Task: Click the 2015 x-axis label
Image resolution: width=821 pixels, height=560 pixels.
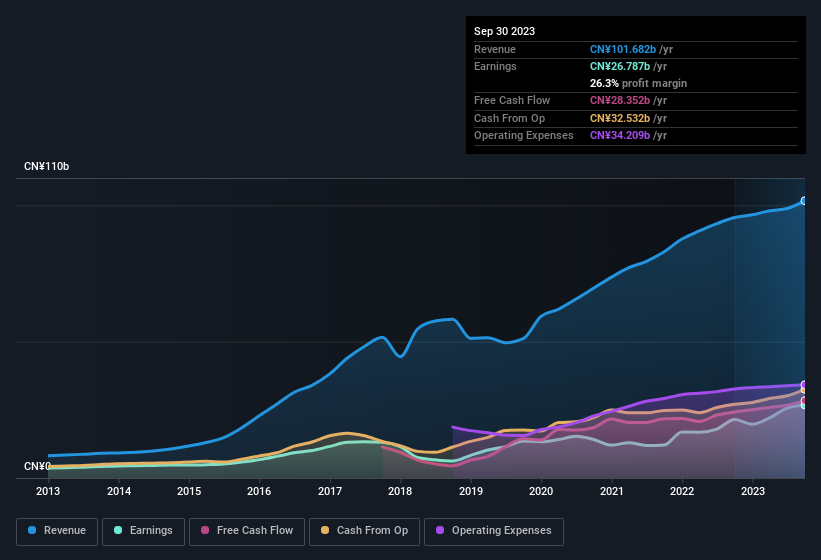Action: tap(189, 491)
